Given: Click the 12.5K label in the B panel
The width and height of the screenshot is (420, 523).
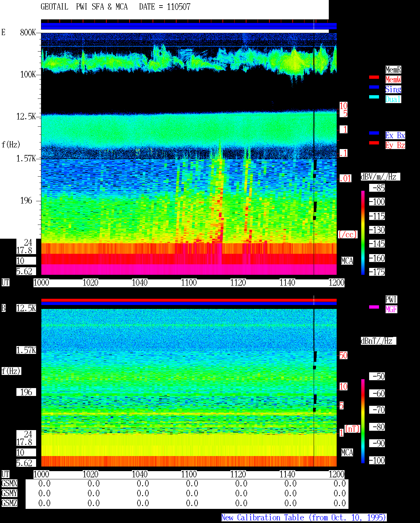Looking at the screenshot, I should [26, 308].
